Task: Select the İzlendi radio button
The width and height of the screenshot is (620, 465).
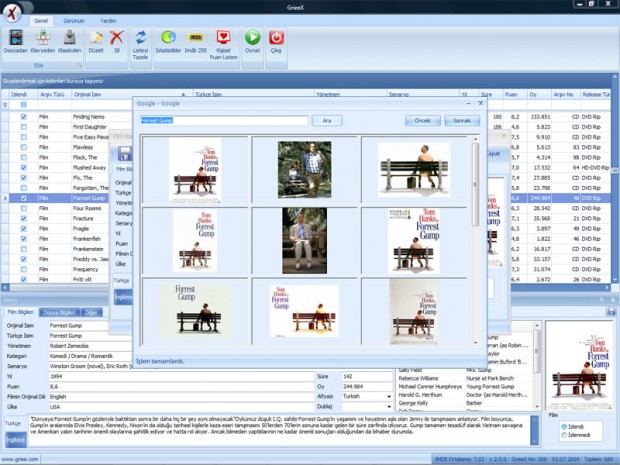Action: [564, 427]
